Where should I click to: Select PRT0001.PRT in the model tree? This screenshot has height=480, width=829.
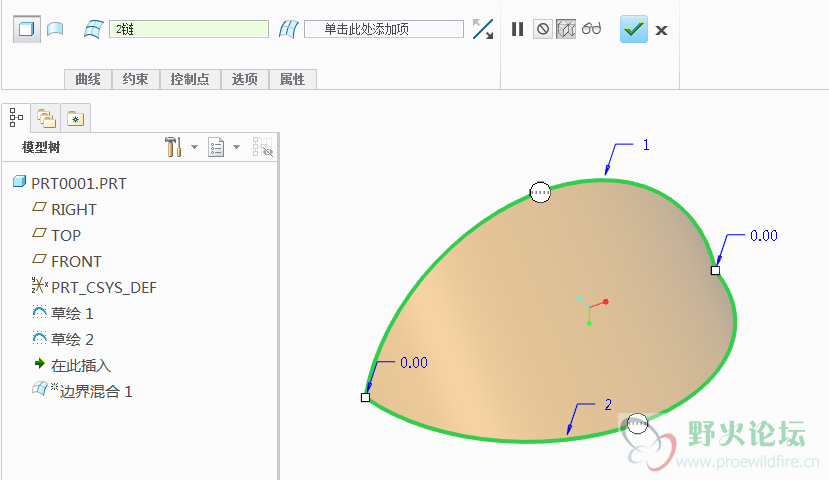[79, 183]
